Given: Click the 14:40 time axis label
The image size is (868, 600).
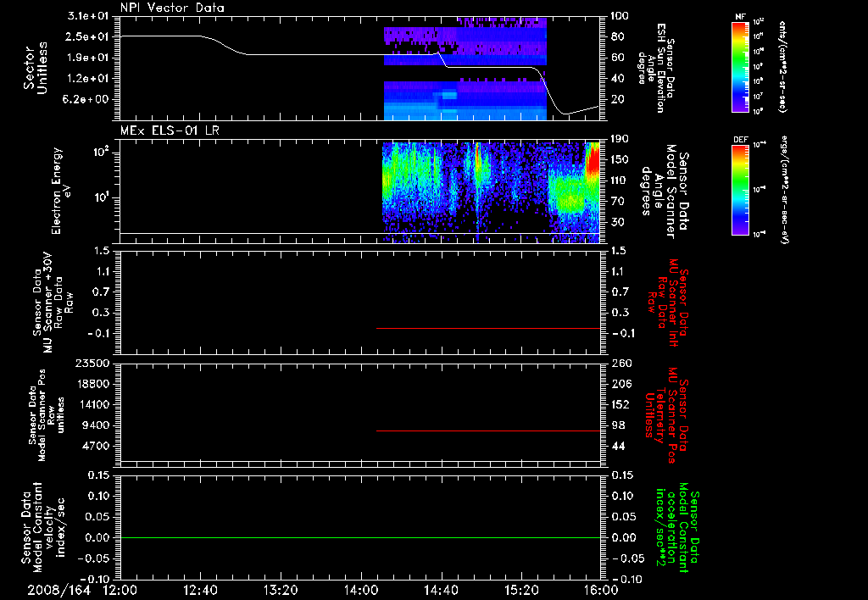Looking at the screenshot, I should pyautogui.click(x=441, y=590).
